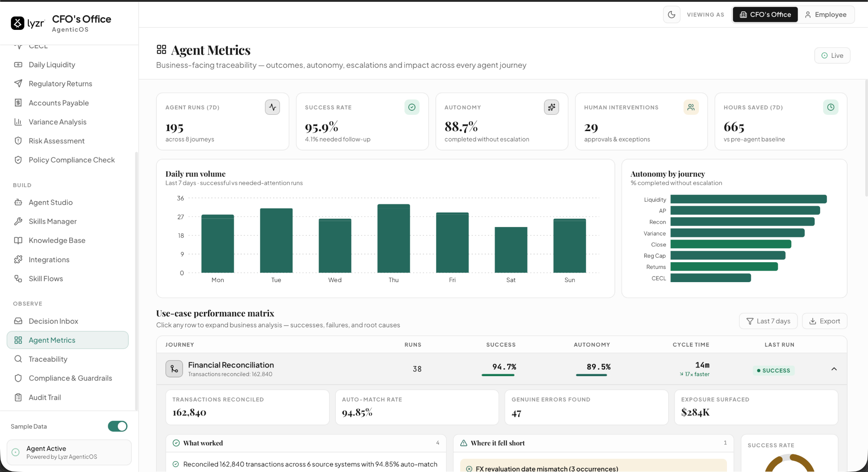868x472 pixels.
Task: Click the Returns autonomy bar
Action: click(724, 267)
